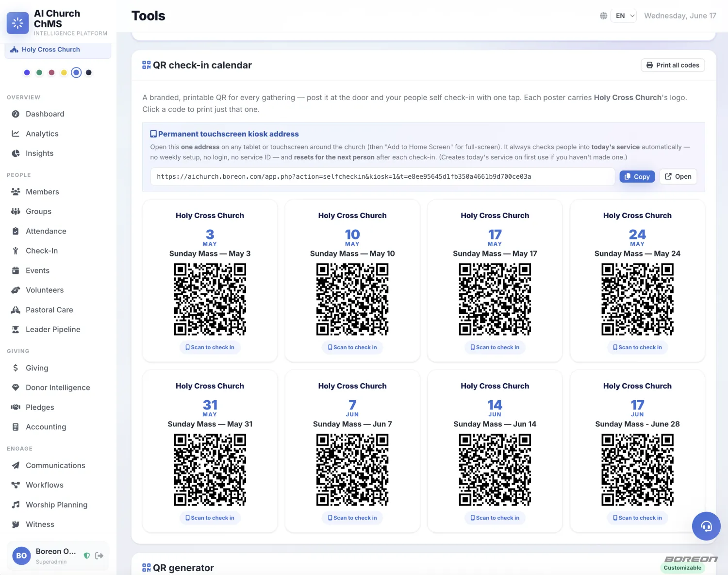This screenshot has width=728, height=575.
Task: Click the Jun 14 QR code
Action: 495,470
